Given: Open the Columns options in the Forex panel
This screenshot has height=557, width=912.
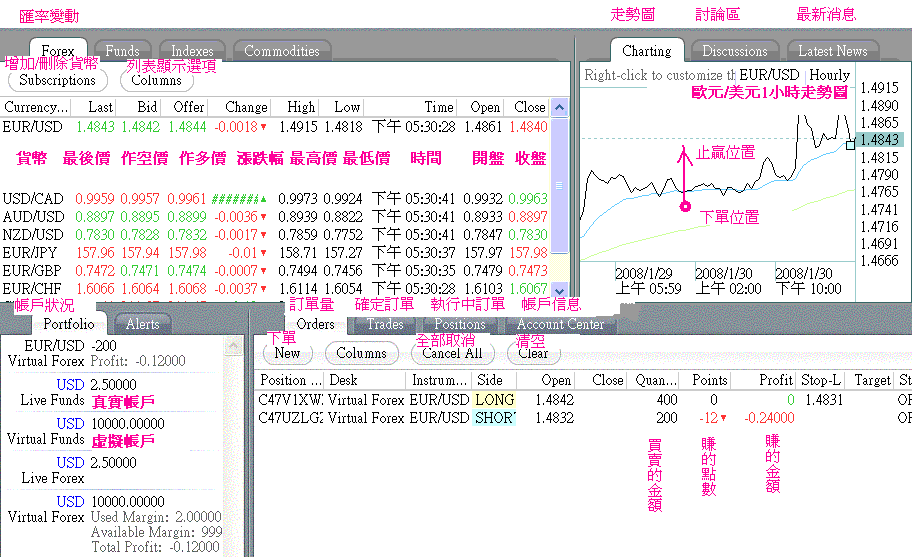Looking at the screenshot, I should tap(156, 80).
